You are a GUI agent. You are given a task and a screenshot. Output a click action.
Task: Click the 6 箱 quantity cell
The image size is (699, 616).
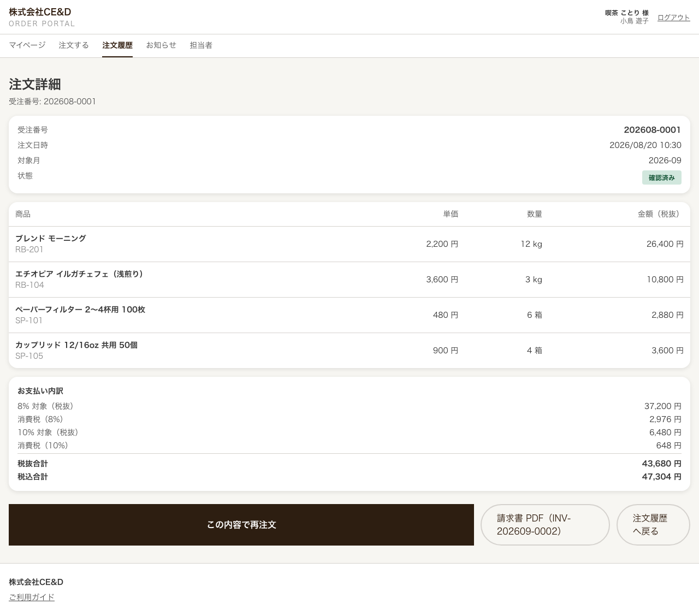[x=535, y=315]
